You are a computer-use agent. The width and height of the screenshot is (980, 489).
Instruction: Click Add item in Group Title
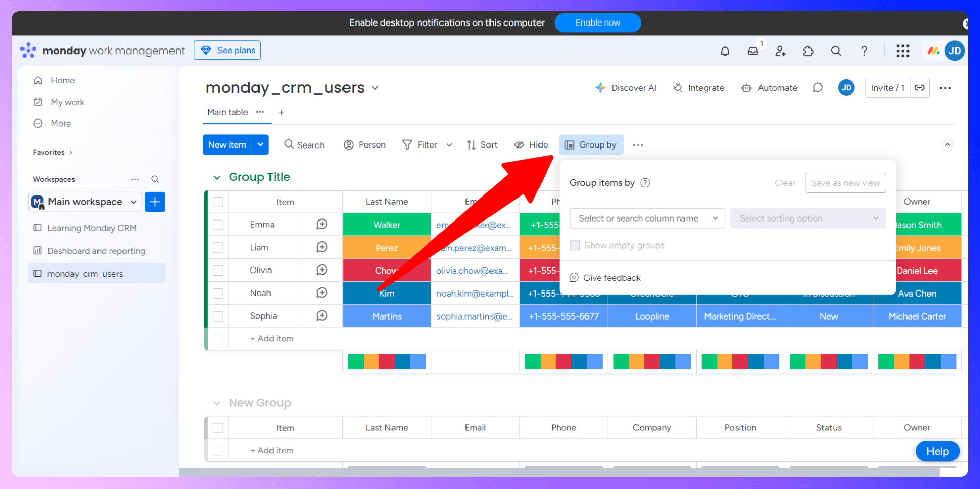coord(272,338)
